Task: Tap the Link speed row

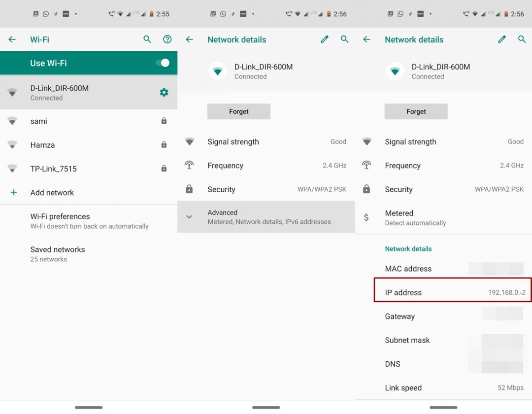Action: [x=443, y=388]
